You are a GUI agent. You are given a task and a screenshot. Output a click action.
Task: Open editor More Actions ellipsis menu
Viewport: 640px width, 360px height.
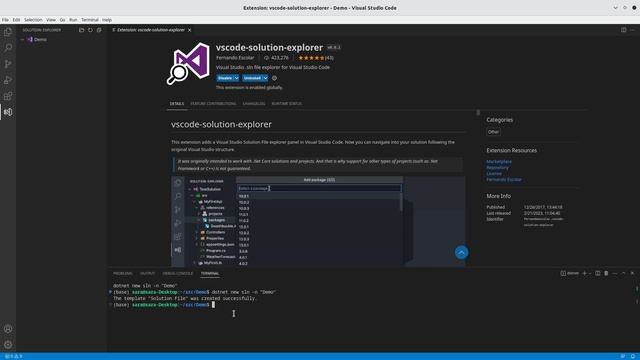632,30
